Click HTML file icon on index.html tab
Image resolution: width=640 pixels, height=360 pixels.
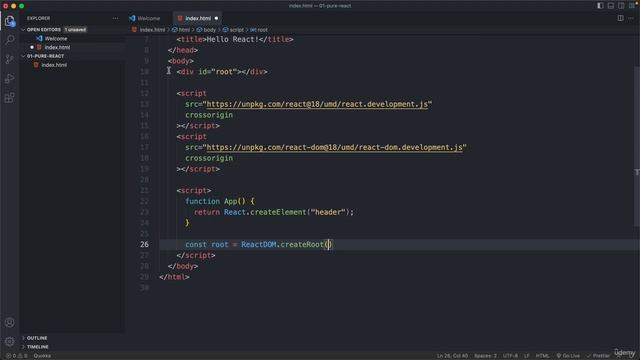tap(180, 18)
